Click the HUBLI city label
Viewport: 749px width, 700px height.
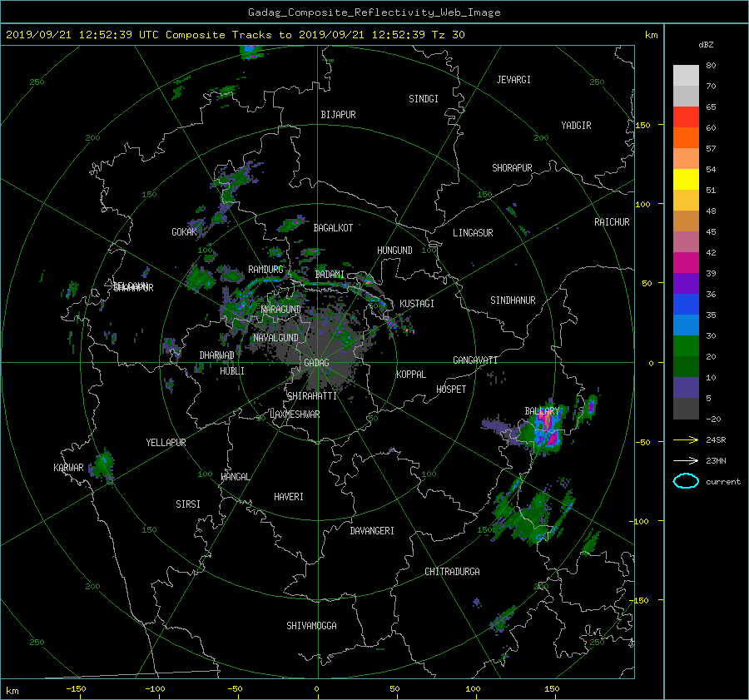pyautogui.click(x=232, y=370)
